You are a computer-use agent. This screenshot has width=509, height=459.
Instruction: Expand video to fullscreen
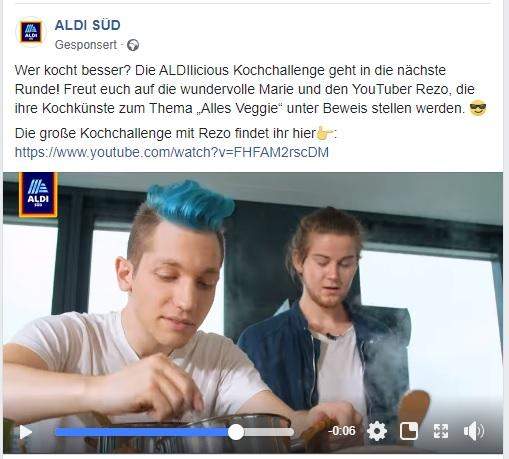(441, 431)
